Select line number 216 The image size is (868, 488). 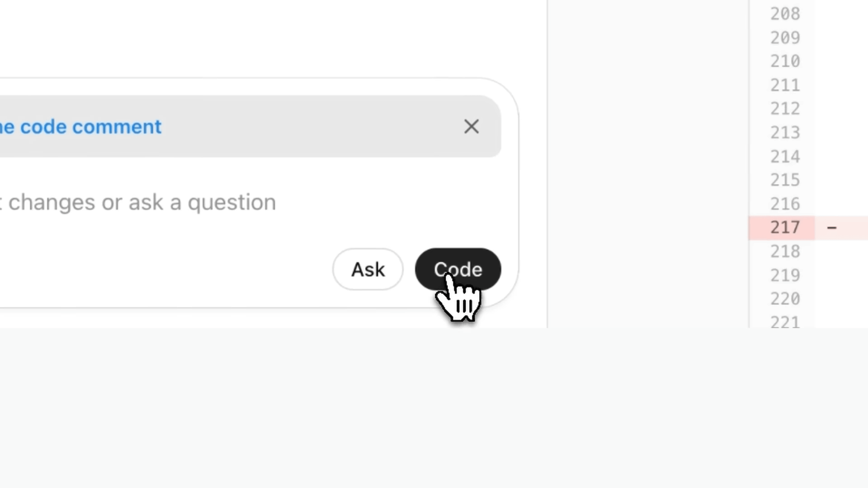coord(785,204)
